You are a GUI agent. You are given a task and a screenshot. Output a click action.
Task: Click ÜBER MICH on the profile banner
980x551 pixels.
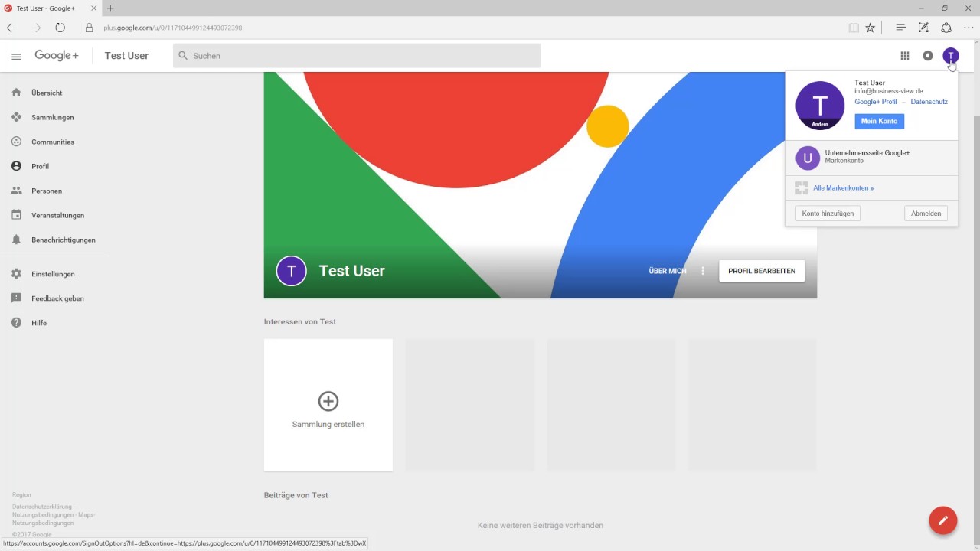(x=668, y=271)
